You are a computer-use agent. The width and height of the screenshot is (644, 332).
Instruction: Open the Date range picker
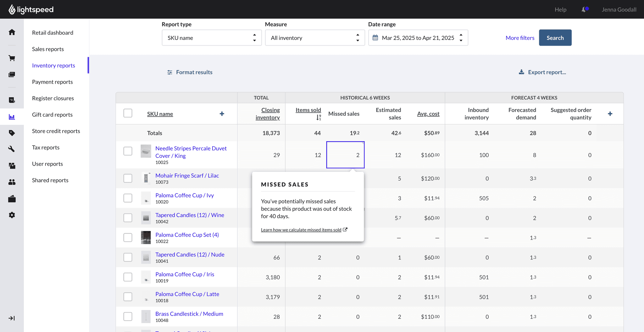(x=418, y=38)
